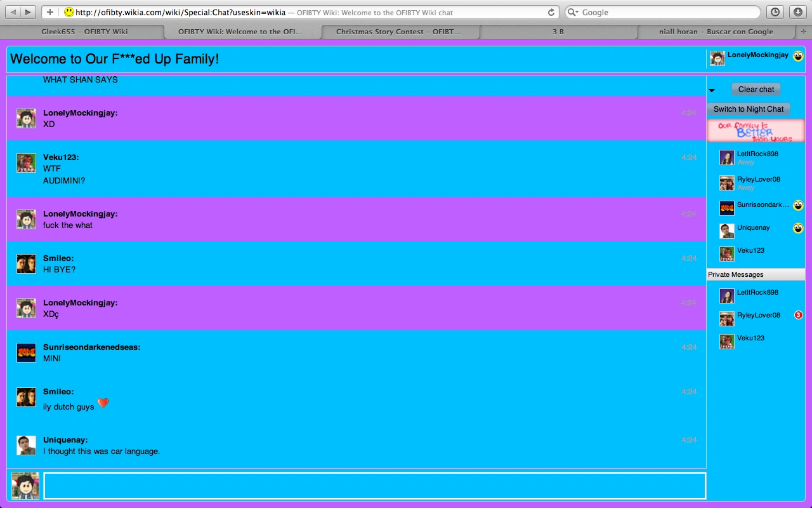Screen dimensions: 812x508
Task: Click the chat message input field
Action: point(374,486)
